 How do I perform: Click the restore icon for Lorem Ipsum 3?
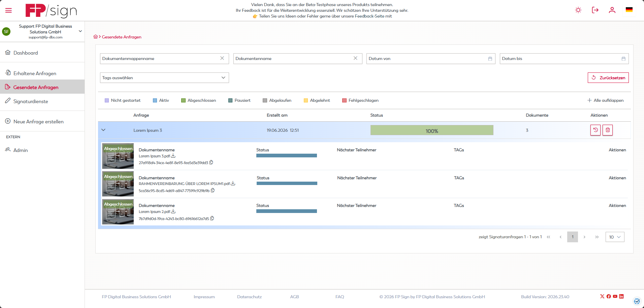pyautogui.click(x=595, y=130)
